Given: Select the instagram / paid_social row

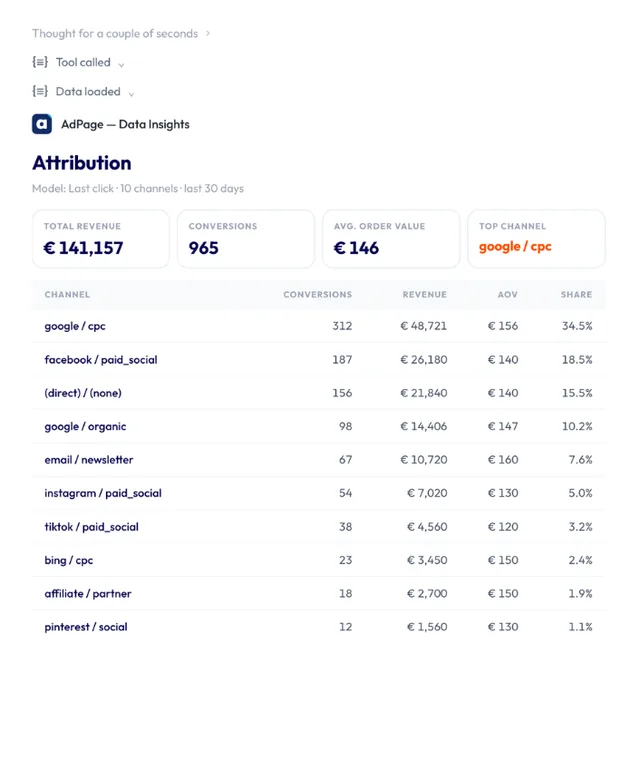Looking at the screenshot, I should coord(319,493).
